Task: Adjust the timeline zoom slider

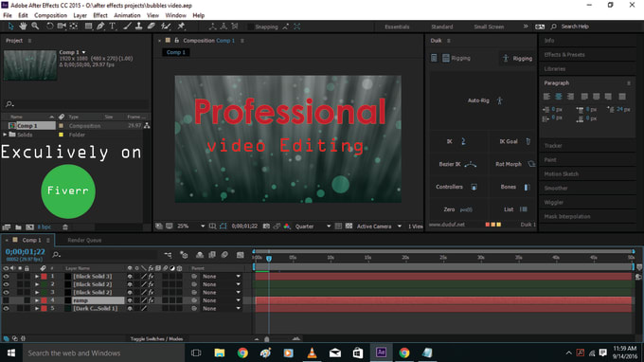Action: pyautogui.click(x=267, y=339)
